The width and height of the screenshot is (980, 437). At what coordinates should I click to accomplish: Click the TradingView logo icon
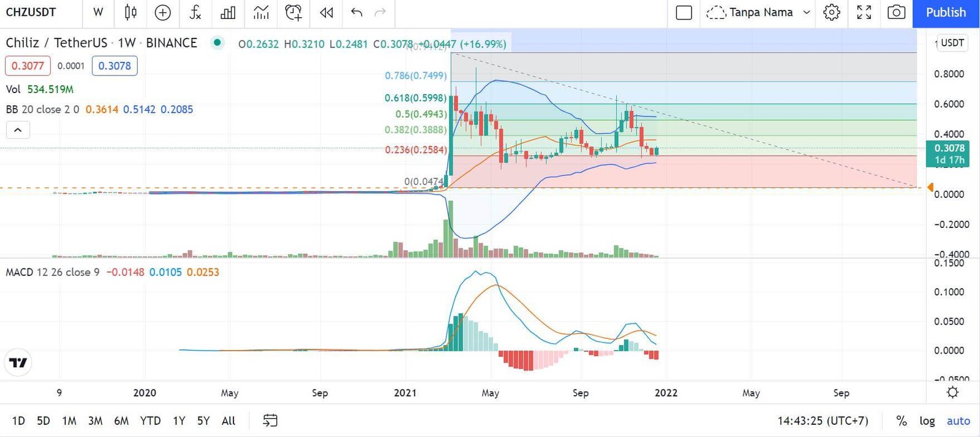point(18,363)
